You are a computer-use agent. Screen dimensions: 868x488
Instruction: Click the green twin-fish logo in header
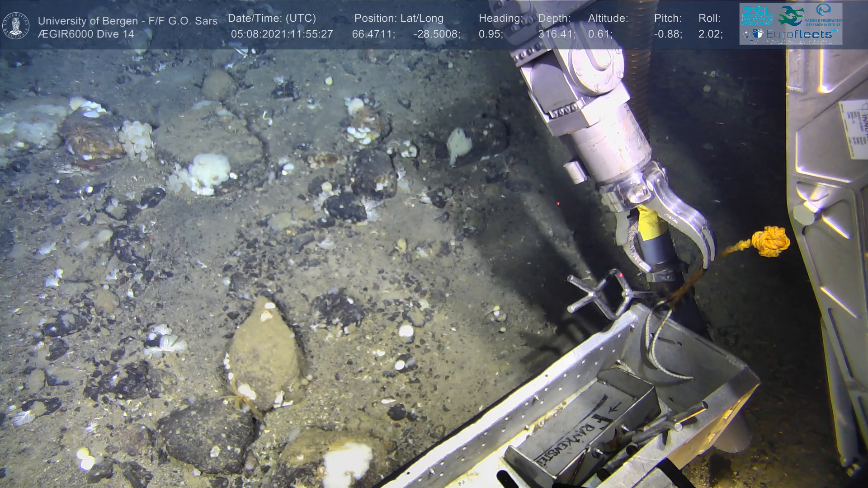point(790,15)
